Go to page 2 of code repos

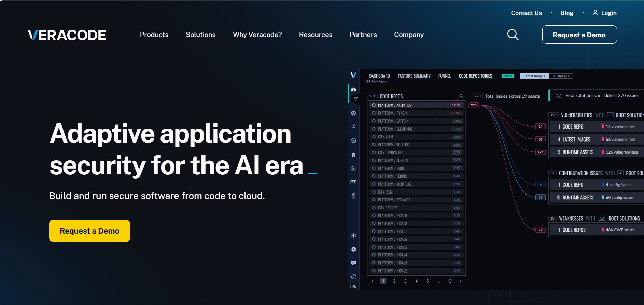(x=394, y=281)
